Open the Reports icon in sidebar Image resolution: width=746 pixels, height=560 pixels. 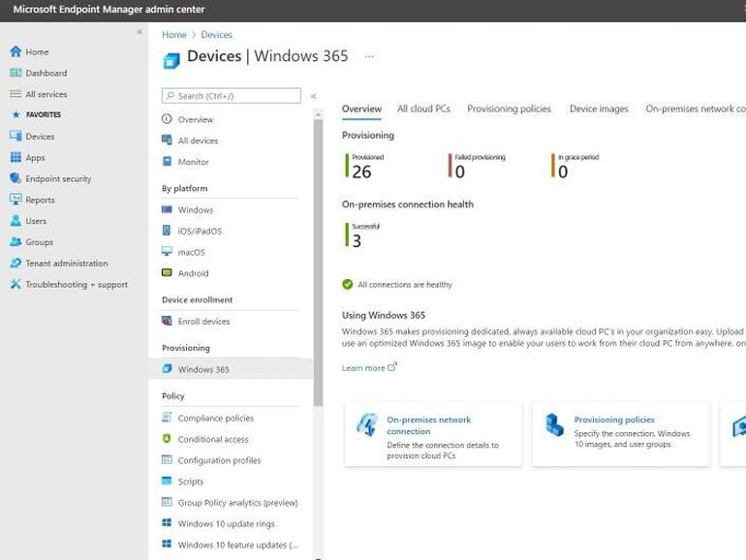[x=16, y=200]
